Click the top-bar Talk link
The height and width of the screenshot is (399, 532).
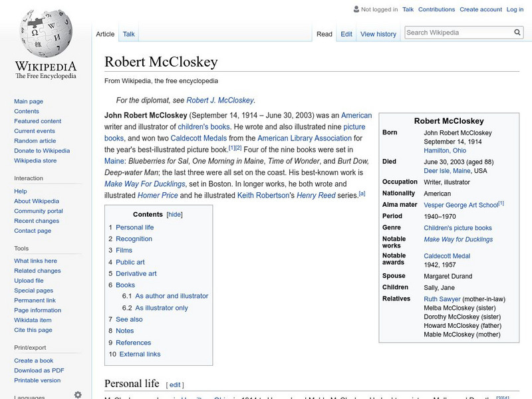(x=408, y=9)
